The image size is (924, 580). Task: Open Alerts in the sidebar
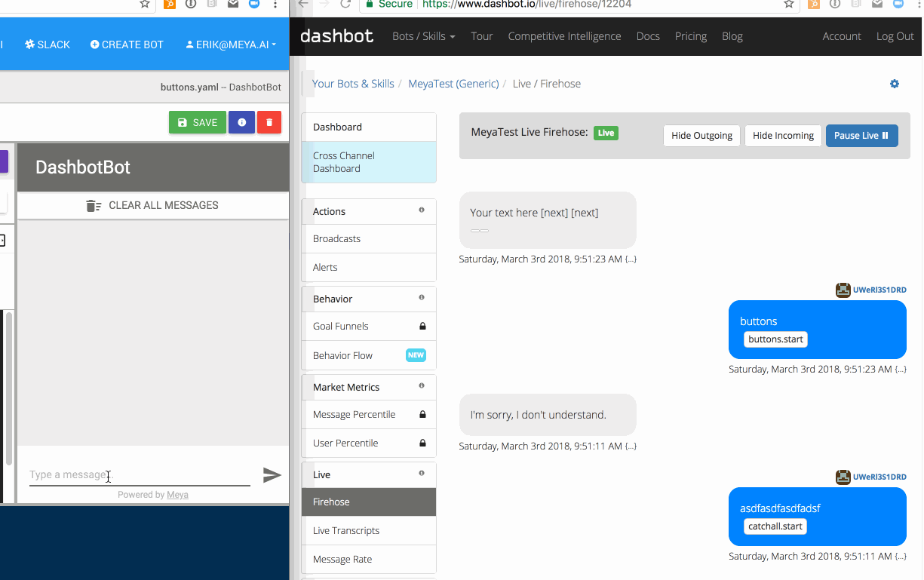[369, 268]
